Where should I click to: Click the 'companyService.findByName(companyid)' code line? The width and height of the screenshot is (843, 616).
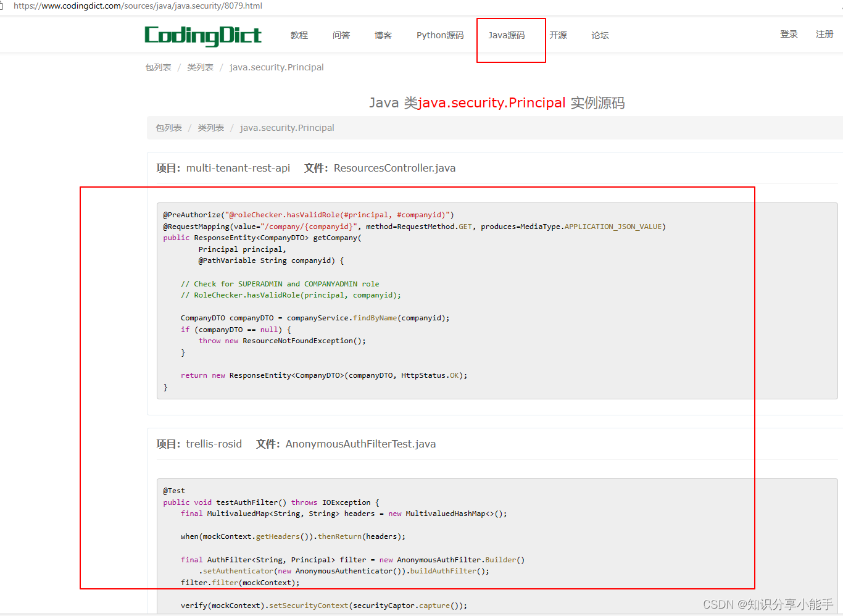coord(315,318)
